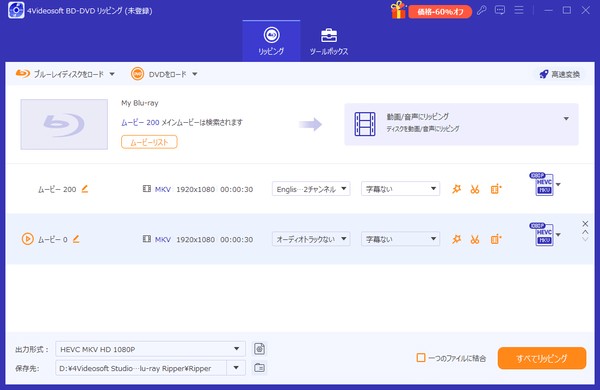The width and height of the screenshot is (600, 390).
Task: Click the ムービー 200 row title
Action: coord(57,189)
